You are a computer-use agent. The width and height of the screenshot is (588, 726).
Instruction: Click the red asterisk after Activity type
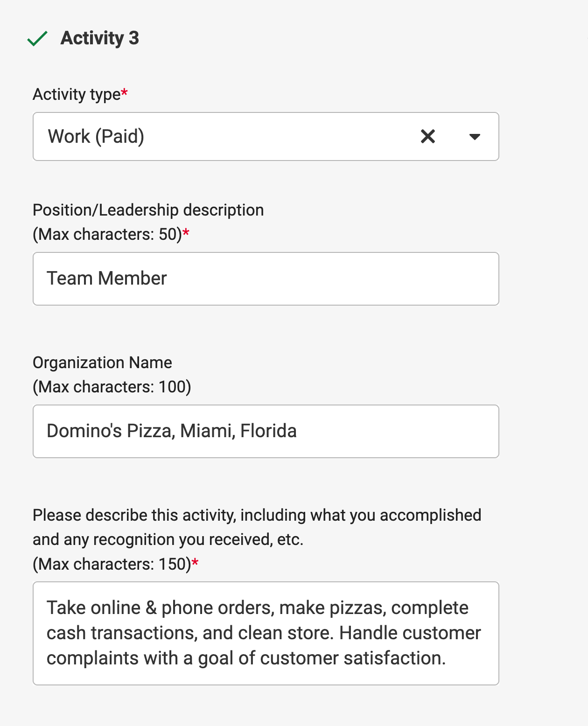pyautogui.click(x=125, y=93)
